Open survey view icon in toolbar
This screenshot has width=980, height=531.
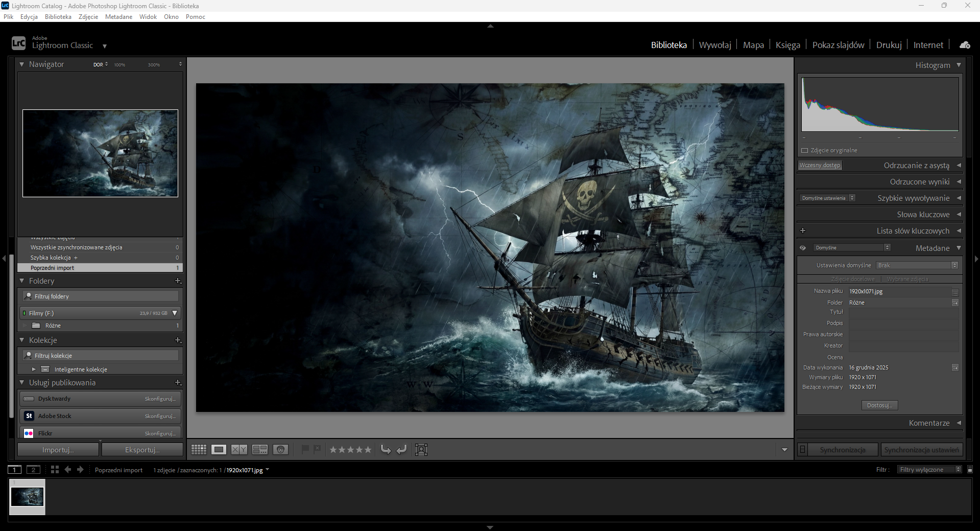click(260, 450)
